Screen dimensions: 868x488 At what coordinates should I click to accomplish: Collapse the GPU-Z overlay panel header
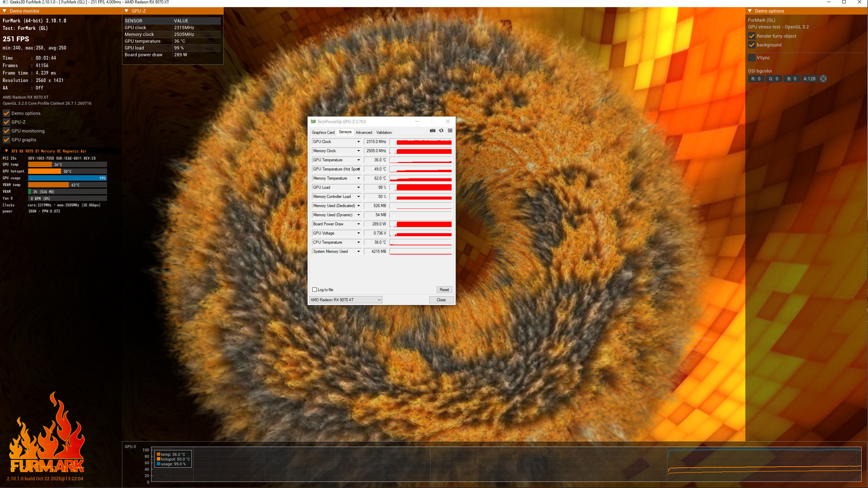(x=127, y=11)
